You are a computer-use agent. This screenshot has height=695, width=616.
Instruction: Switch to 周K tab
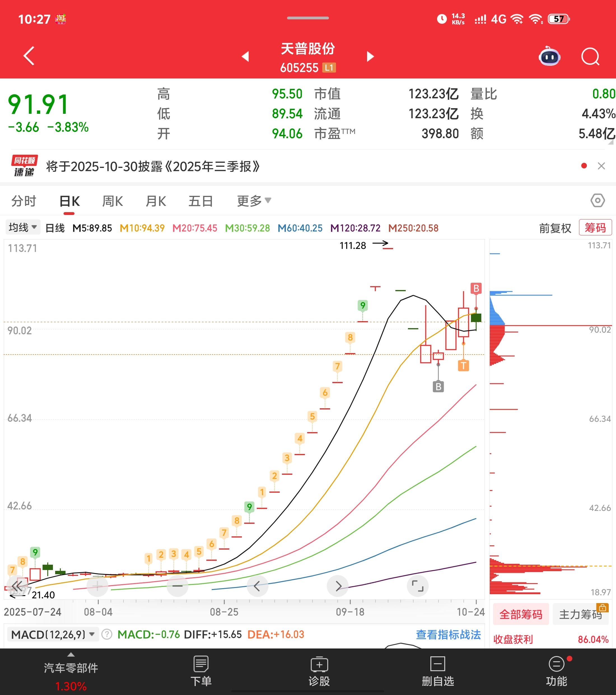113,201
